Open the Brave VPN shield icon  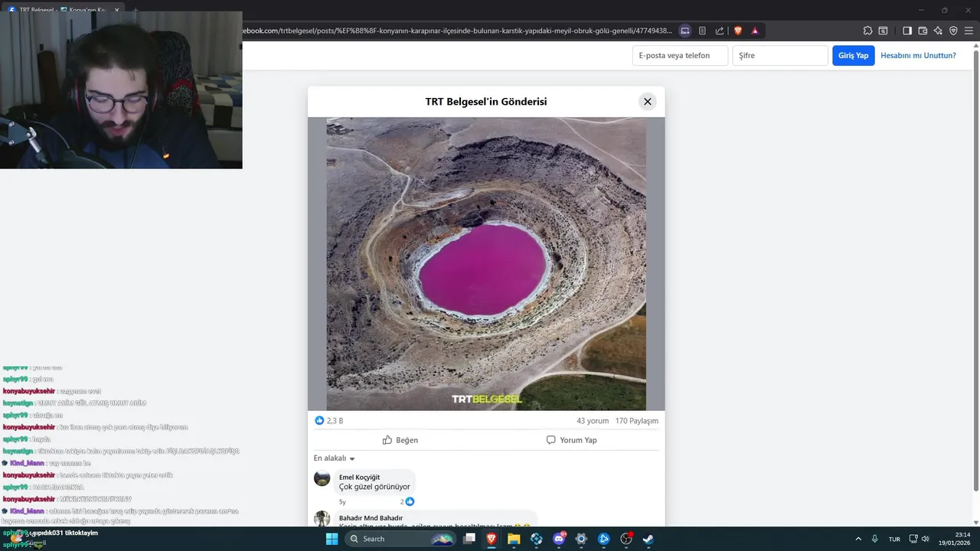click(x=953, y=31)
